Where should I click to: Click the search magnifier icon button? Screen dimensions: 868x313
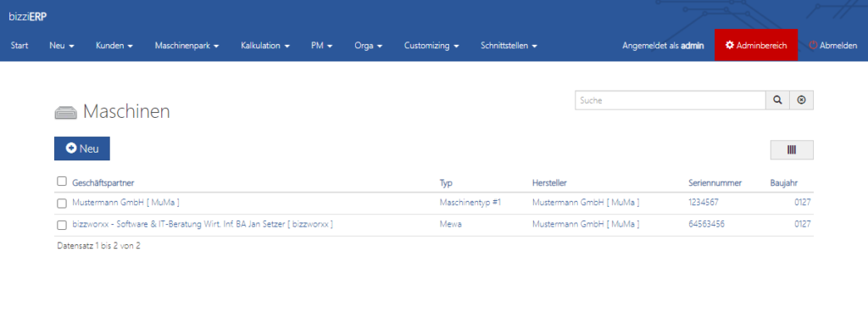tap(777, 100)
